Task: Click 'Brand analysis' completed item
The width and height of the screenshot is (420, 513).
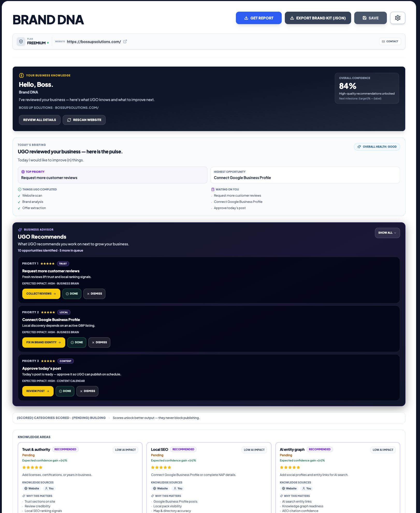Action: point(33,202)
